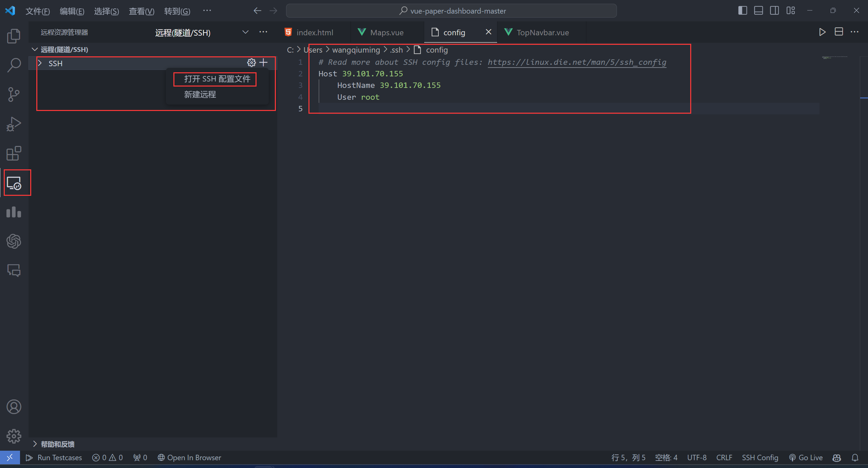Open the bar chart activity icon
868x468 pixels.
(x=14, y=212)
